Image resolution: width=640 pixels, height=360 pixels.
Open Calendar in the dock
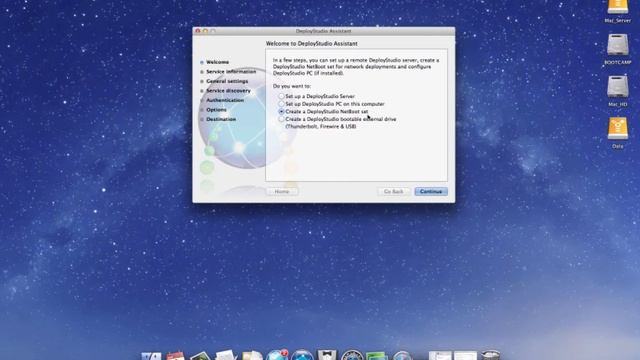tap(176, 356)
